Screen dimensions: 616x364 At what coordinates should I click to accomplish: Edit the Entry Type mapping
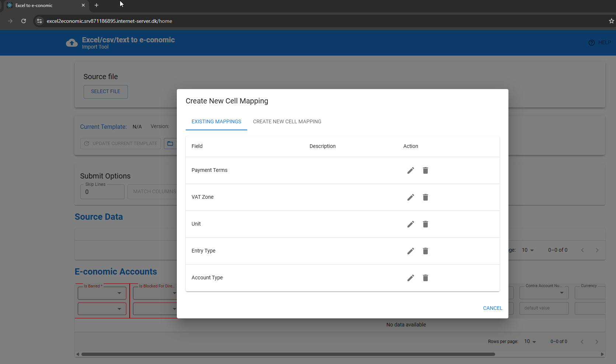pos(411,251)
